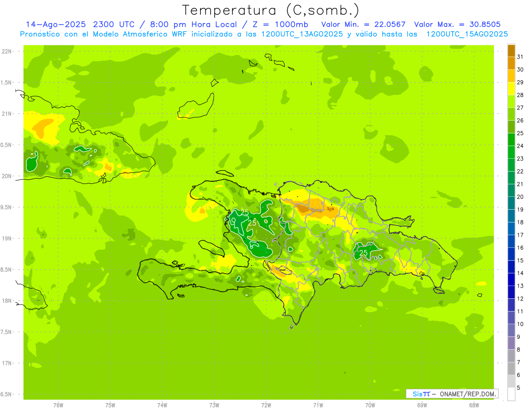Image resolution: width=532 pixels, height=411 pixels.
Task: Click the '75W' longitude axis label
Action: [x=110, y=405]
